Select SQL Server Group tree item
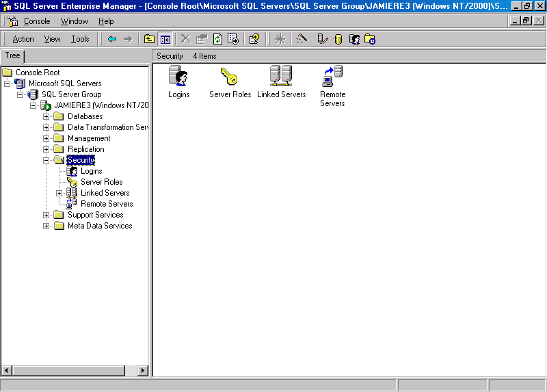The image size is (547, 392). (72, 94)
